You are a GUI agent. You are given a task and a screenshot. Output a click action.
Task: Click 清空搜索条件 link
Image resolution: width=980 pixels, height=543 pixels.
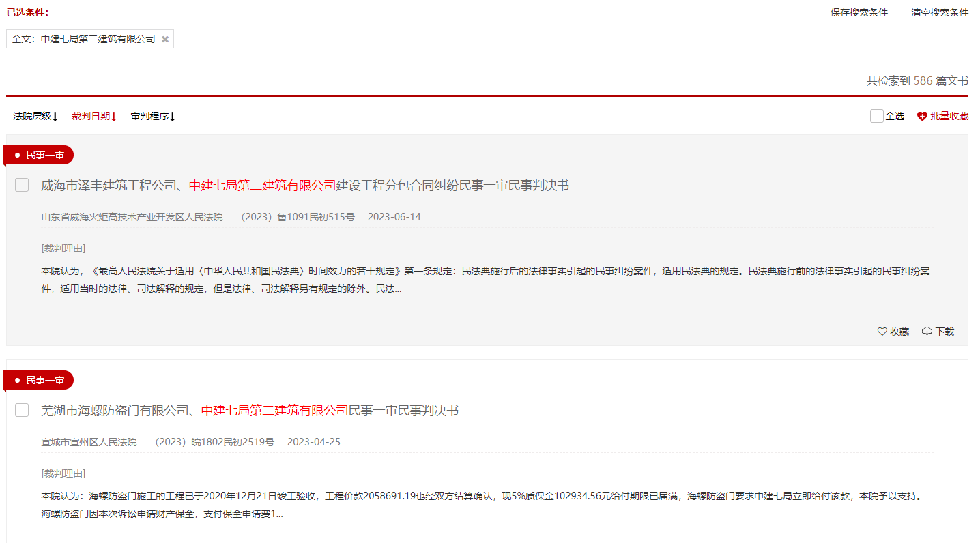[940, 12]
